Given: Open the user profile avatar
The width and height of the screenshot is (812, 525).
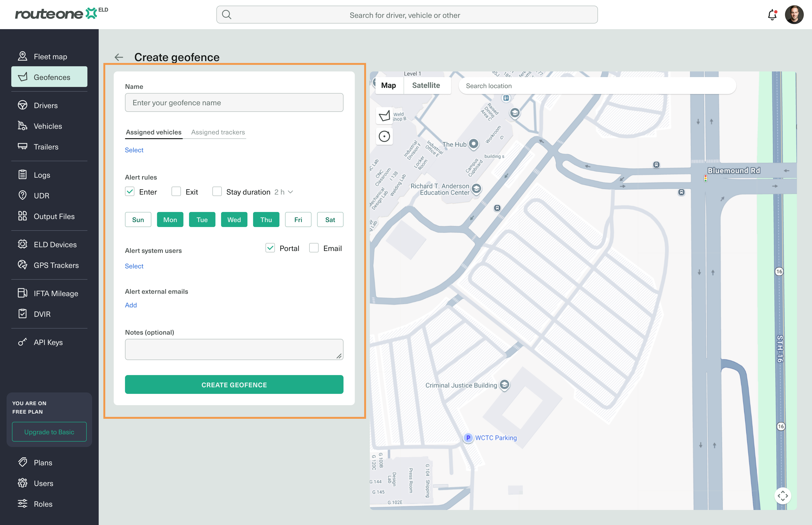Looking at the screenshot, I should tap(794, 15).
